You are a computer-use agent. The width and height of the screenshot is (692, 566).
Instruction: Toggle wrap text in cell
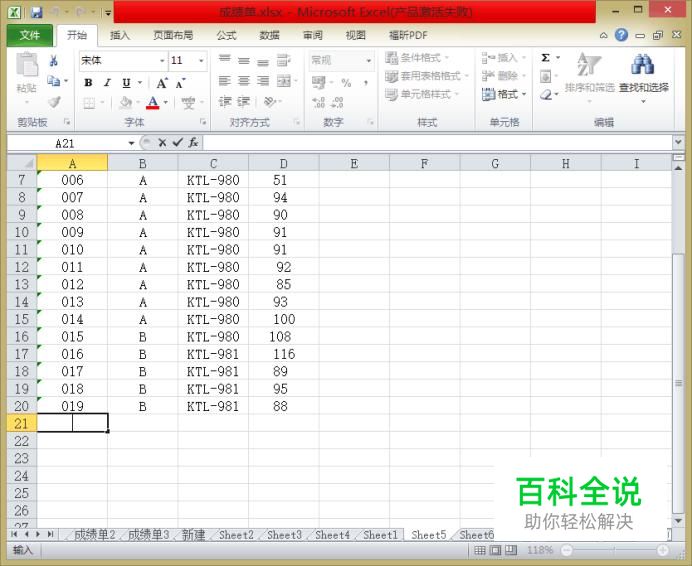[x=283, y=60]
